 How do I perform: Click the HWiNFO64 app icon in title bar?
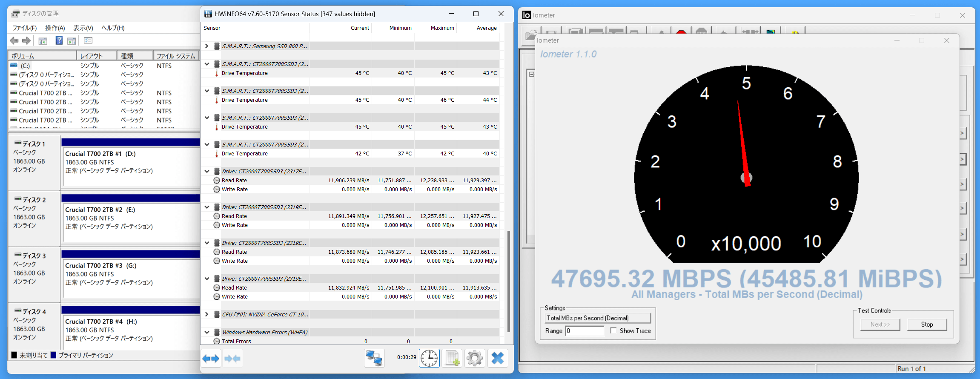(208, 14)
